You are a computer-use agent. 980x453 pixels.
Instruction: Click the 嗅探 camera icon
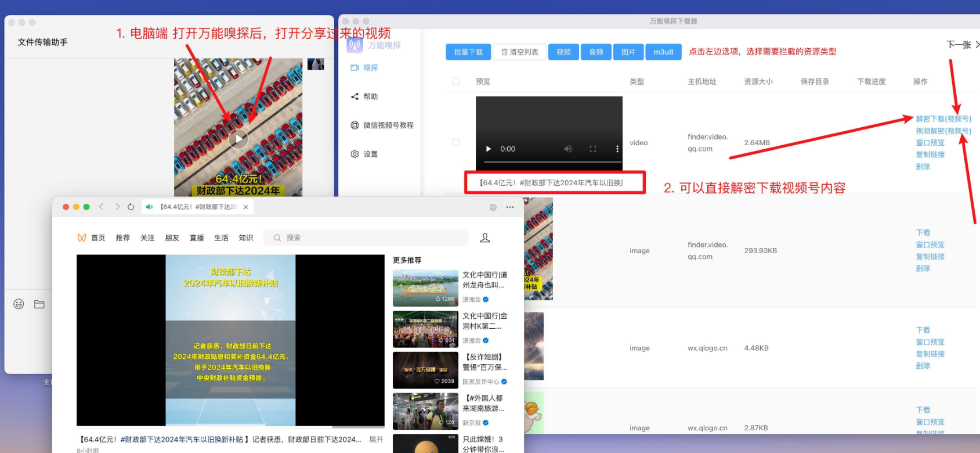pyautogui.click(x=355, y=68)
